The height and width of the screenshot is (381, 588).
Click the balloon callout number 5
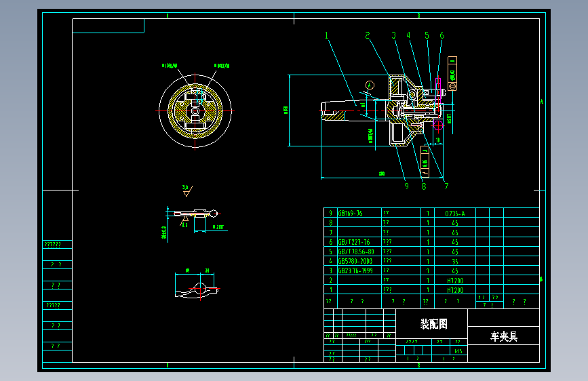[427, 35]
